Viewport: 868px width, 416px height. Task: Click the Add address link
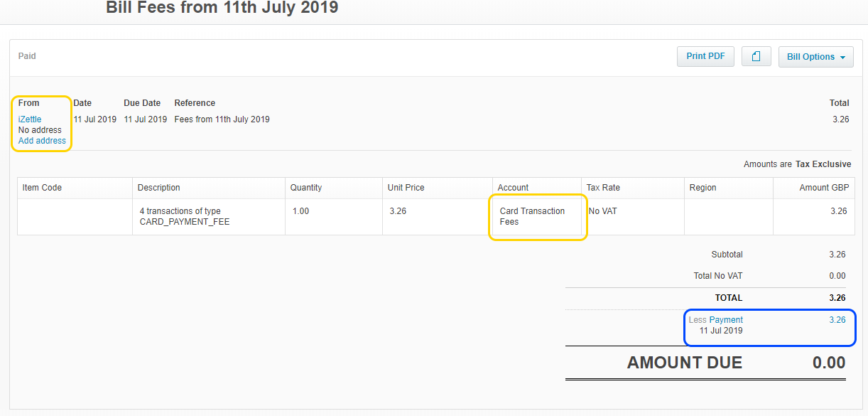[x=42, y=141]
